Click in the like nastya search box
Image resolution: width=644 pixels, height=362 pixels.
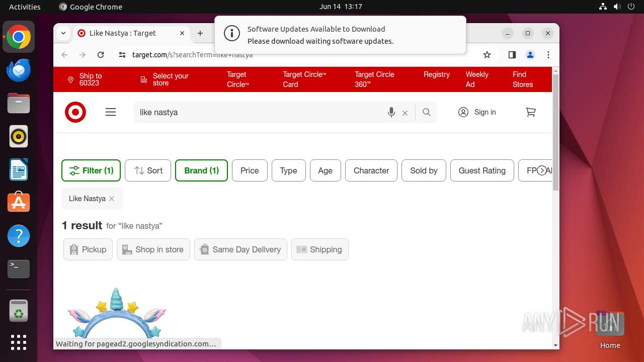pos(259,113)
